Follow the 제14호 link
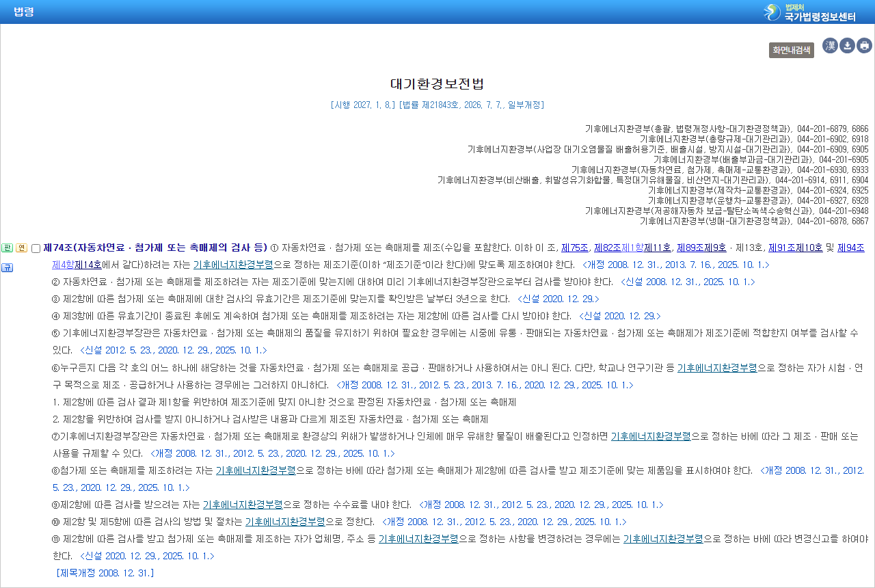The image size is (875, 588). 88,265
